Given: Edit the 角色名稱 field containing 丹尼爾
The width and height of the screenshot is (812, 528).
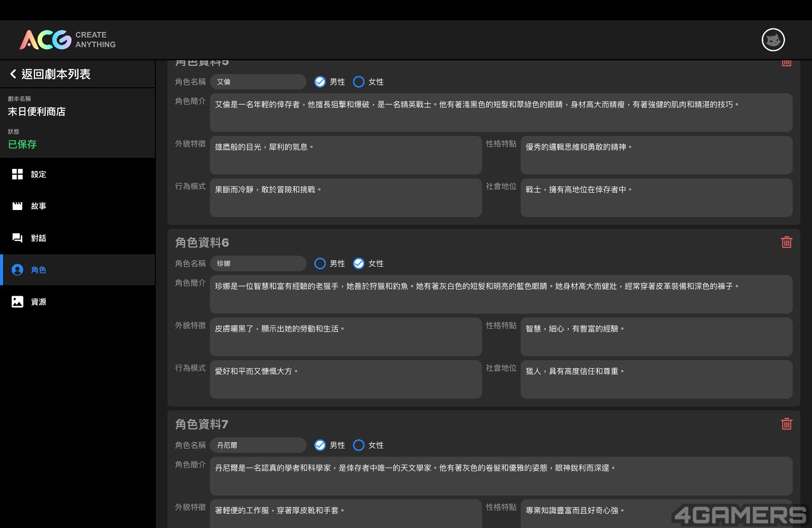Looking at the screenshot, I should (x=258, y=445).
